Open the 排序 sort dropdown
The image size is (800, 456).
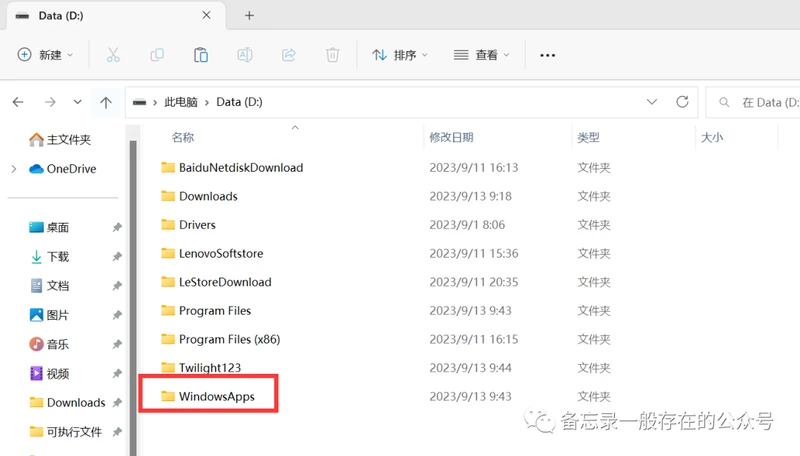click(400, 55)
